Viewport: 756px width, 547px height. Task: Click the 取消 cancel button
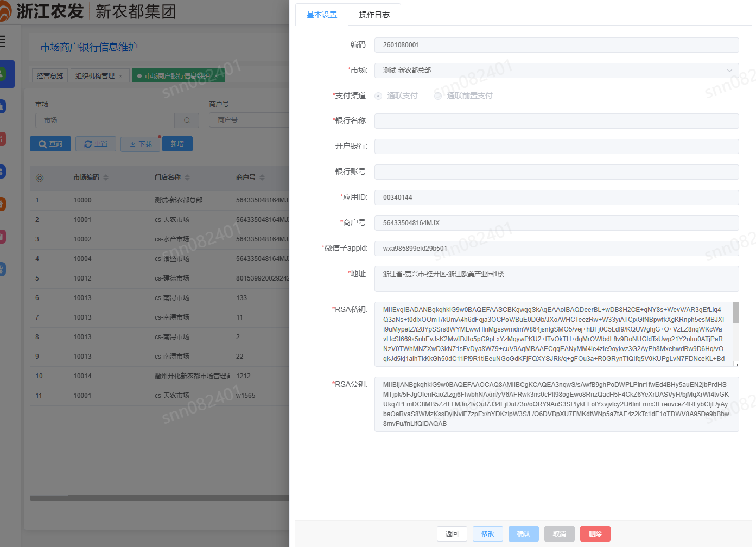[560, 534]
